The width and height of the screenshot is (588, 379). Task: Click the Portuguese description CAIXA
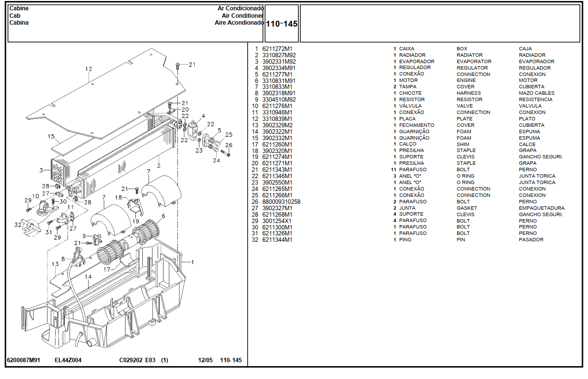click(407, 49)
